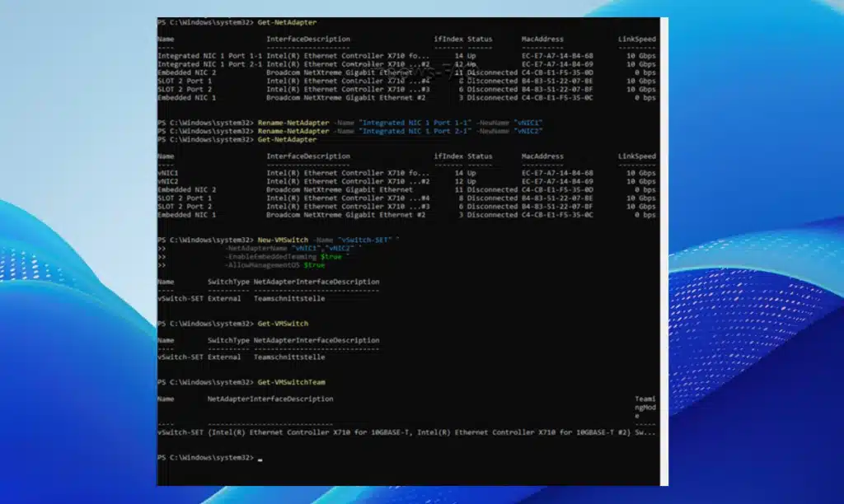This screenshot has height=504, width=844.
Task: Click the TeamingMode column header
Action: pyautogui.click(x=644, y=404)
